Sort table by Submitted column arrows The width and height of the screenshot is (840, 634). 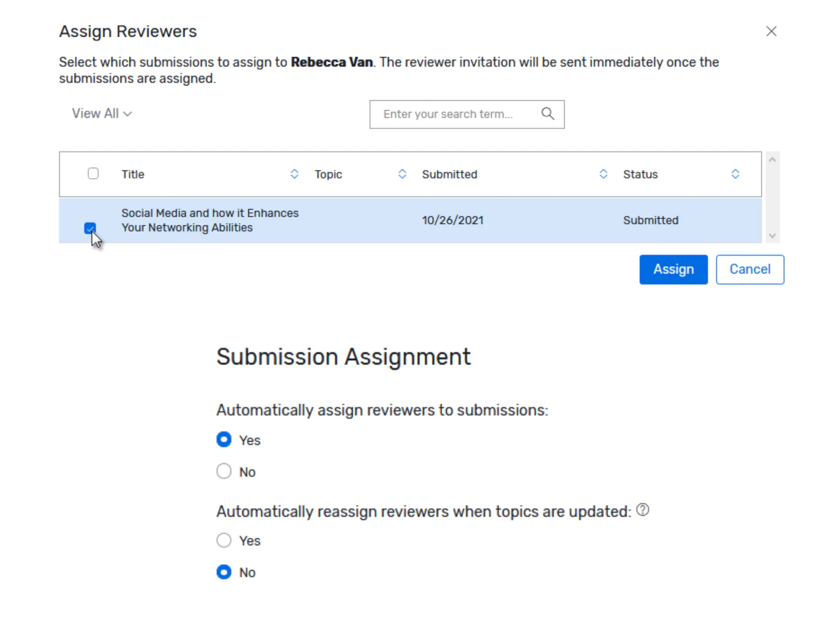click(604, 174)
